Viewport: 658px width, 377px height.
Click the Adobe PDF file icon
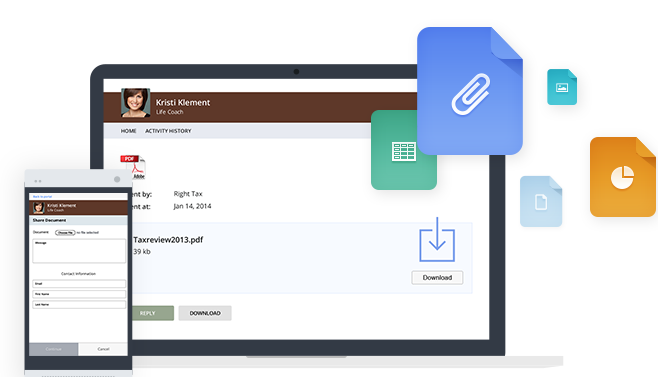tap(133, 167)
